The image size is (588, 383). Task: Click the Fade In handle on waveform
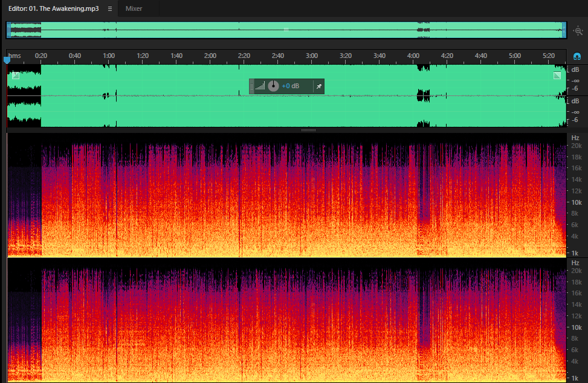pyautogui.click(x=16, y=76)
